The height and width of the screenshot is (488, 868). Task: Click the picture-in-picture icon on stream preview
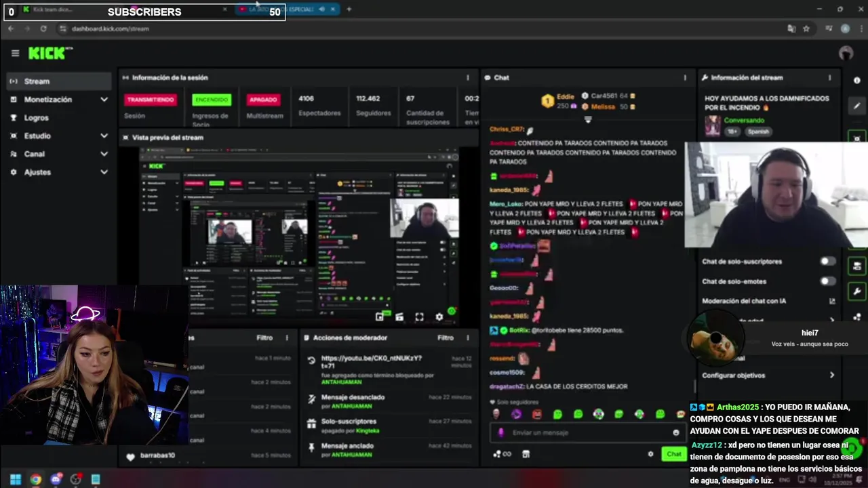coord(380,317)
